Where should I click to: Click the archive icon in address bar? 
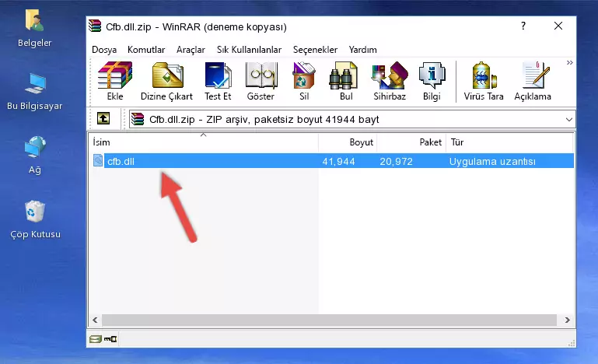(x=138, y=119)
